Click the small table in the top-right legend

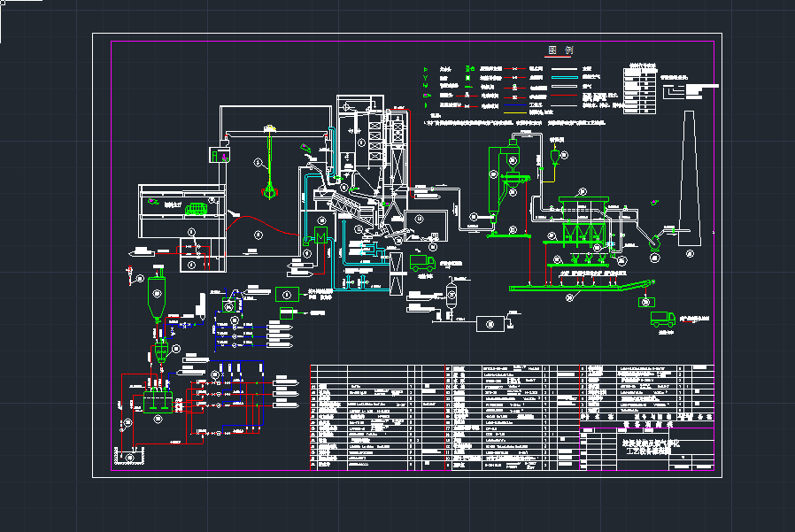(x=638, y=89)
